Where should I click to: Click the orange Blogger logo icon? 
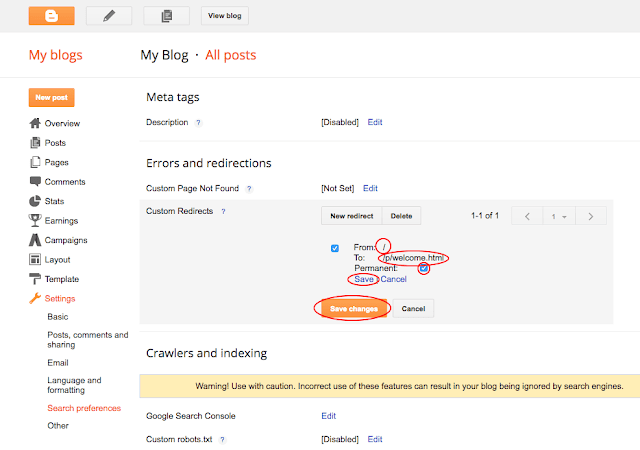click(x=51, y=15)
